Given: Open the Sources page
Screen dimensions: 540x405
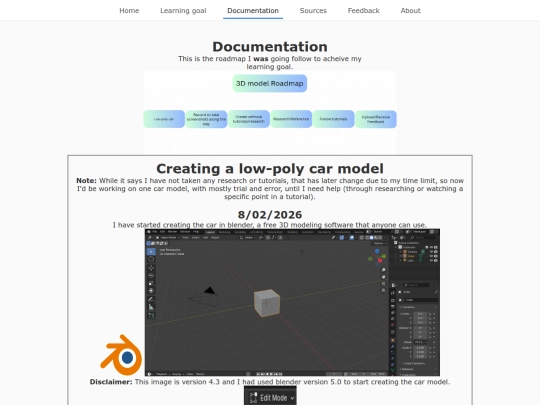Looking at the screenshot, I should click(x=313, y=11).
